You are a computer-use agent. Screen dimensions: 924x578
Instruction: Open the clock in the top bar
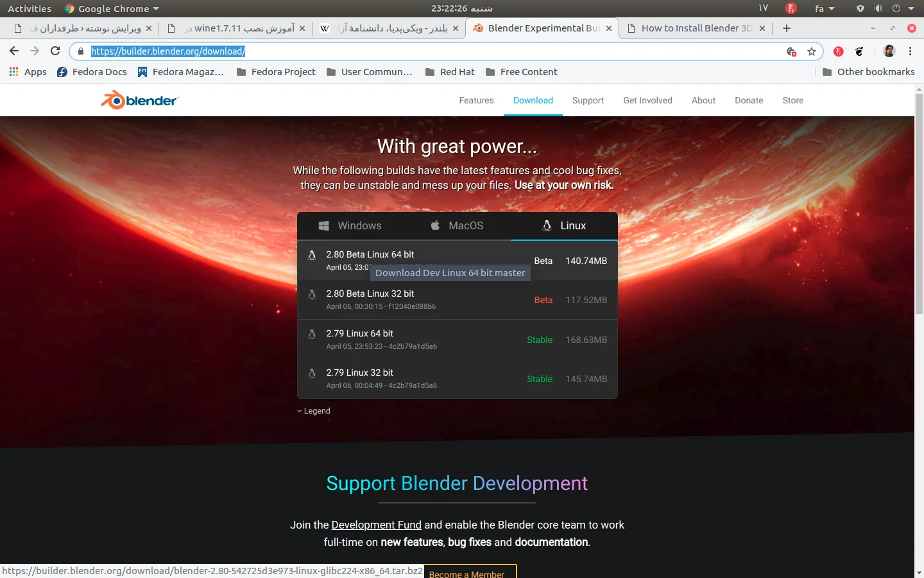coord(462,8)
